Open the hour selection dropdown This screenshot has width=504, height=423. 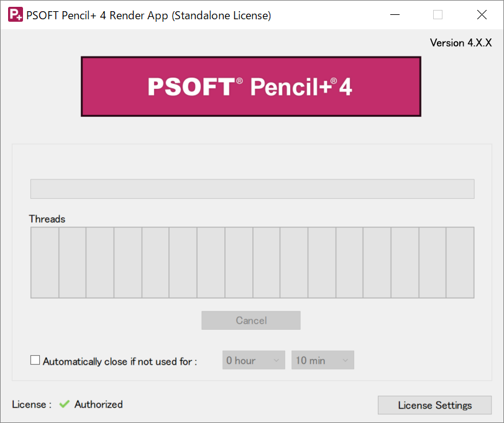point(254,360)
